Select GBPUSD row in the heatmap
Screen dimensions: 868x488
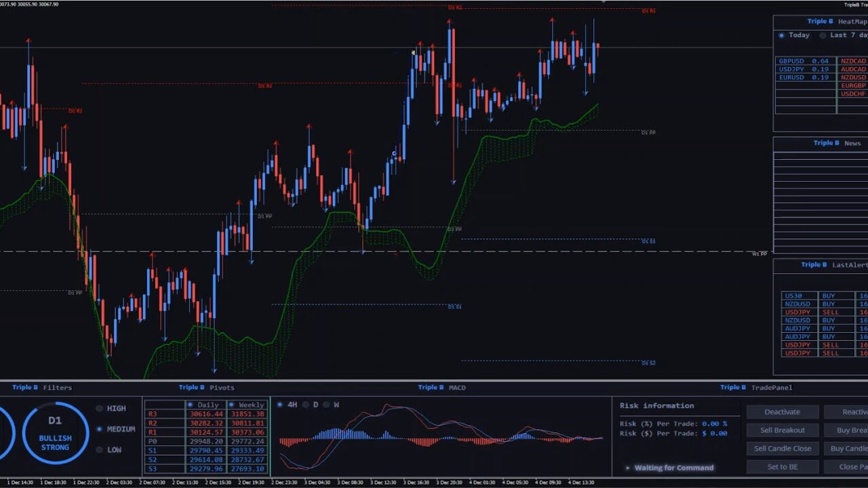[x=805, y=61]
